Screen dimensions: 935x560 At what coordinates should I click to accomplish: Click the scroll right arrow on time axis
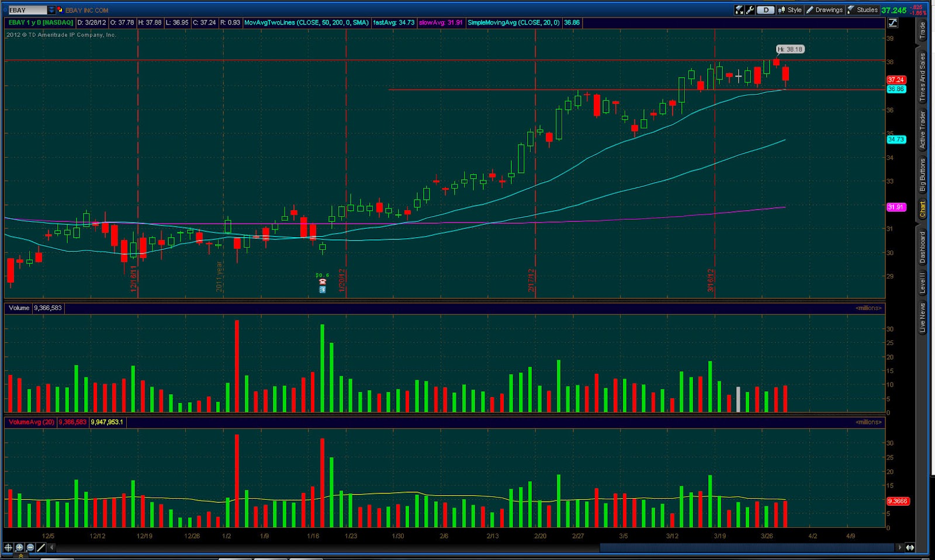(900, 547)
